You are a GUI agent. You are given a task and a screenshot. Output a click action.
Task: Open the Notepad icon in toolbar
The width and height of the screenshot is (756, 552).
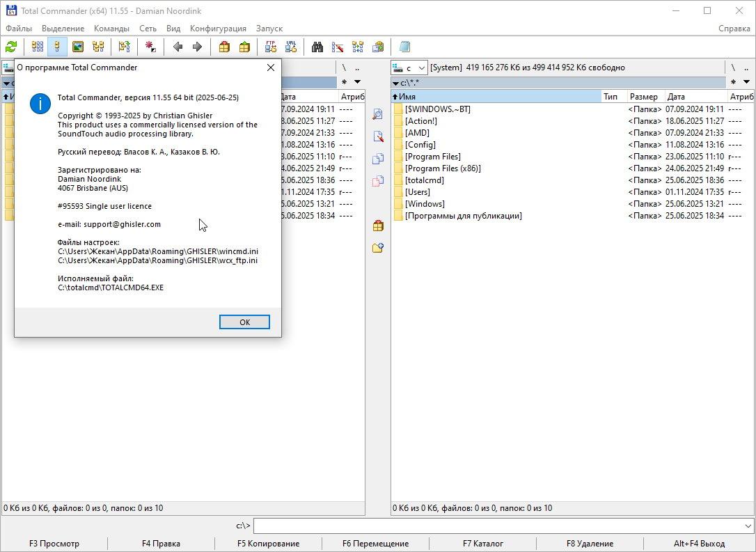pos(404,47)
